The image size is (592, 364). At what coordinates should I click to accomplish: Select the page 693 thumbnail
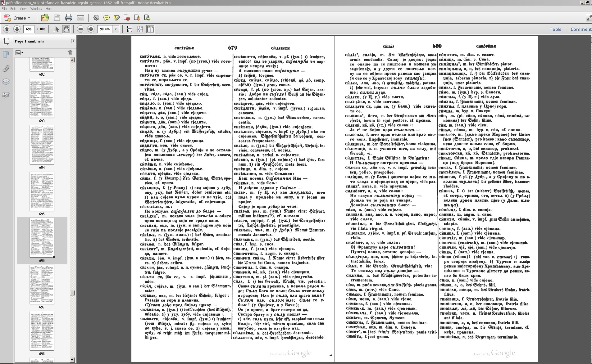(42, 98)
